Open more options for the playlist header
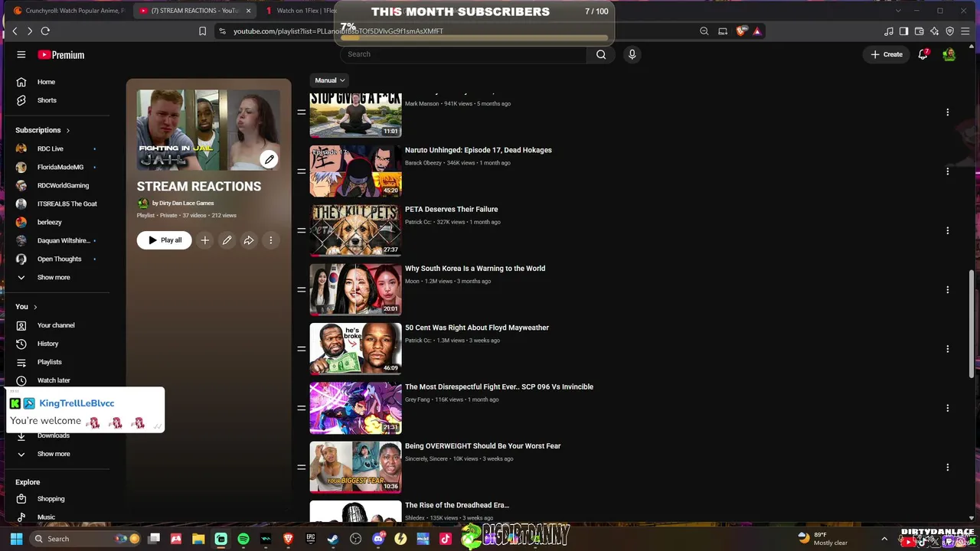 270,240
